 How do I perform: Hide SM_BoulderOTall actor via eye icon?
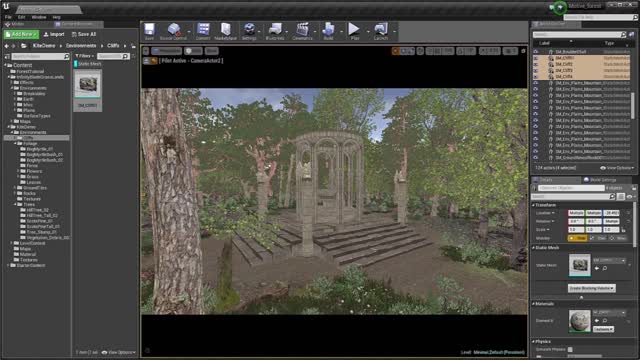click(536, 52)
